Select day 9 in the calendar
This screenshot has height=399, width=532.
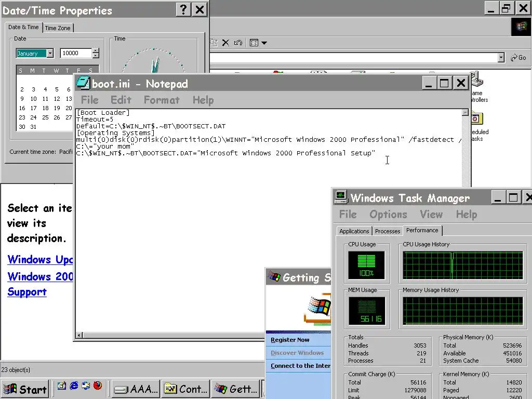coord(22,99)
